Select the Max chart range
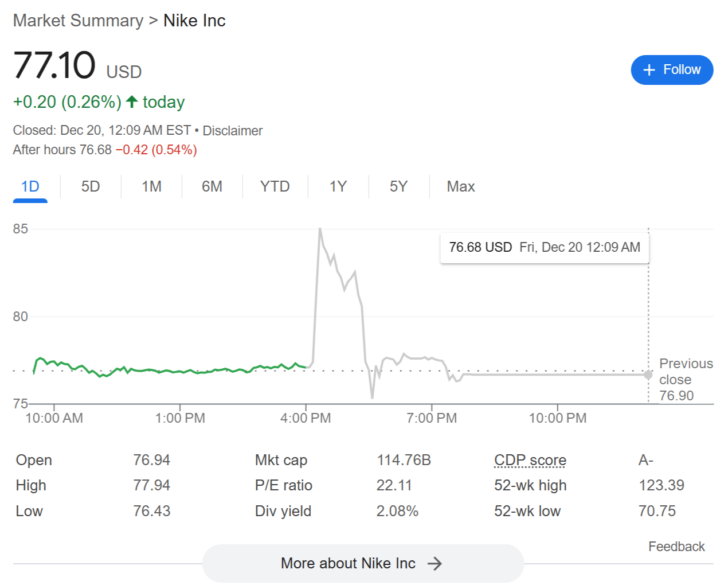This screenshot has width=728, height=585. pos(461,187)
